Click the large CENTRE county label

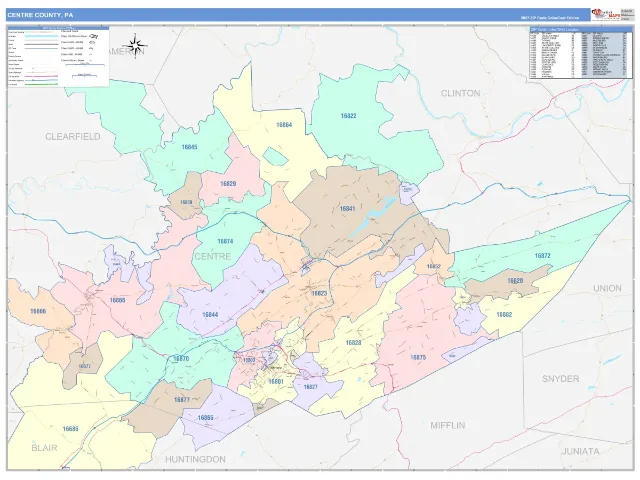click(x=213, y=256)
